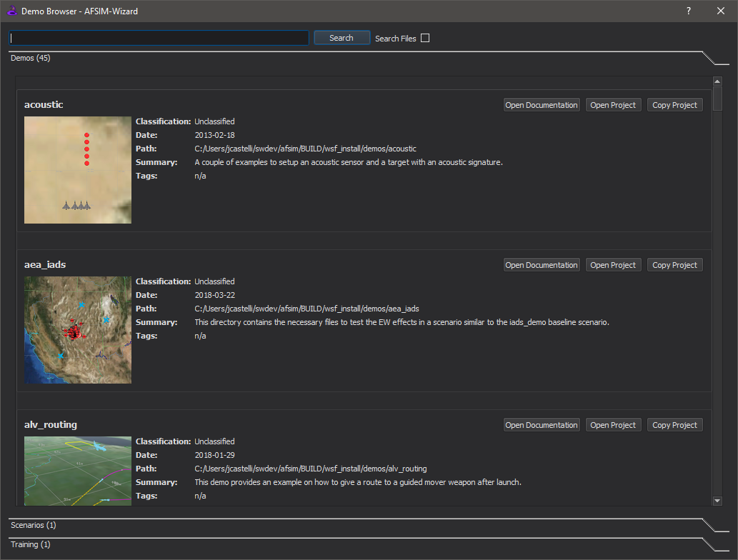Click the alv_routing demo title
Viewport: 738px width, 560px height.
click(50, 424)
